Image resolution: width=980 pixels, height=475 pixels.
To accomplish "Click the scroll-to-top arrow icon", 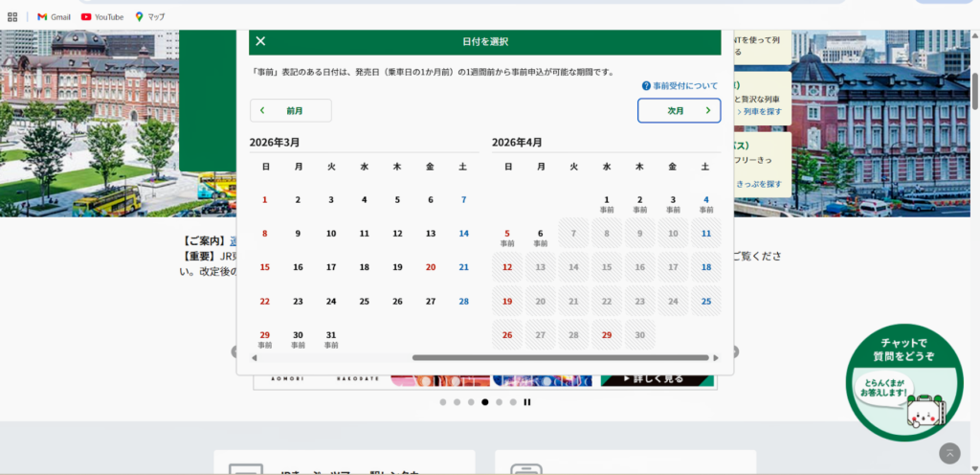I will (x=949, y=453).
